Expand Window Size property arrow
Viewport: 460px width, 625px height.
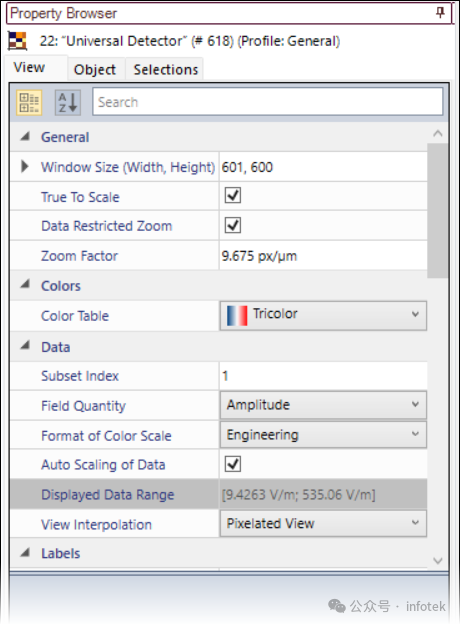point(25,166)
